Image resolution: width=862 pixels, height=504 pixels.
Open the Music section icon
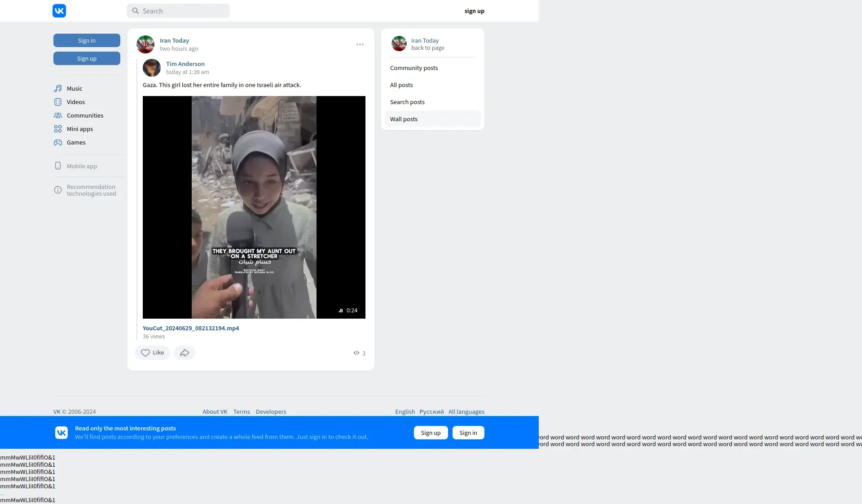click(58, 88)
